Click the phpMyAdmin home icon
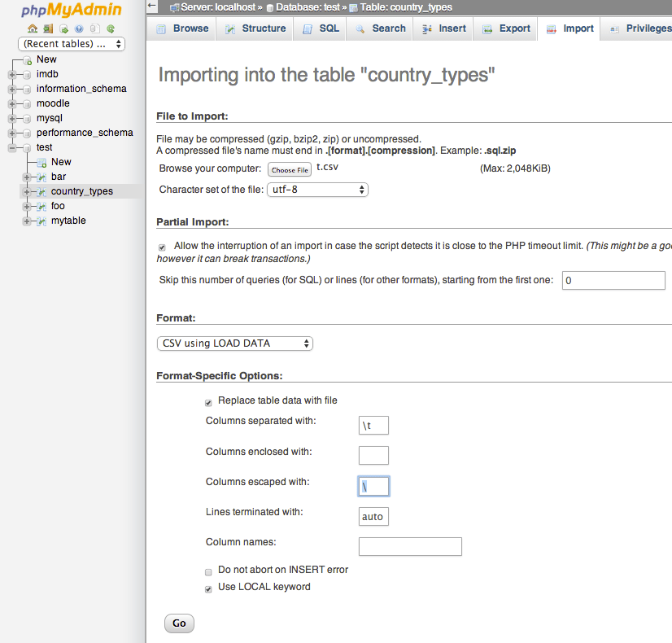The image size is (672, 643). [33, 28]
